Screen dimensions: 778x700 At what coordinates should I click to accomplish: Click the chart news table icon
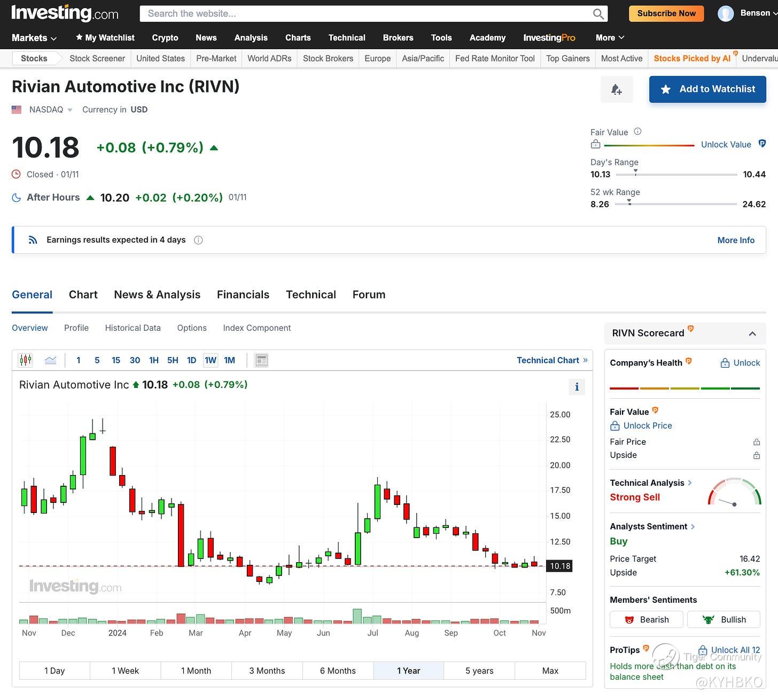pos(261,360)
